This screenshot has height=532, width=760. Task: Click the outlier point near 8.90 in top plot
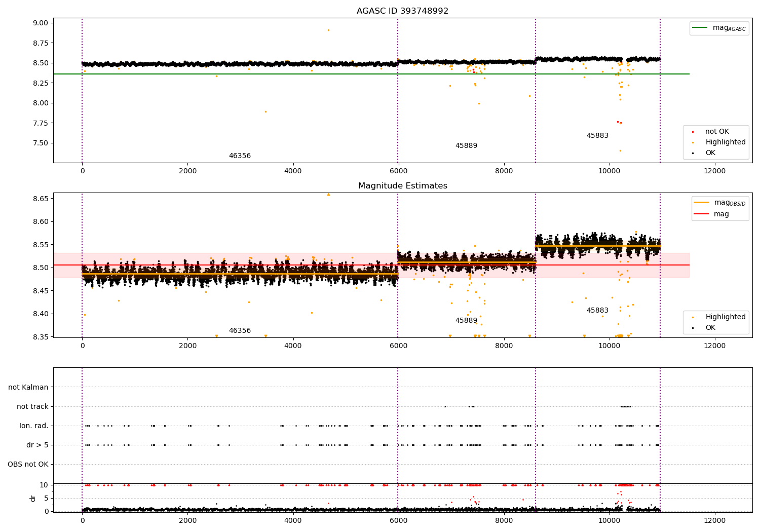(x=328, y=30)
